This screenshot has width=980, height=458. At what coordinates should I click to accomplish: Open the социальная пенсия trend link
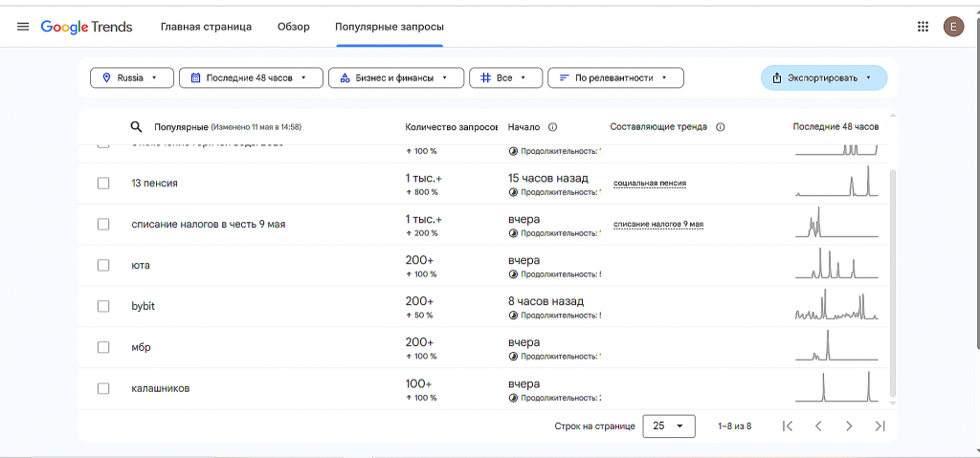click(650, 184)
